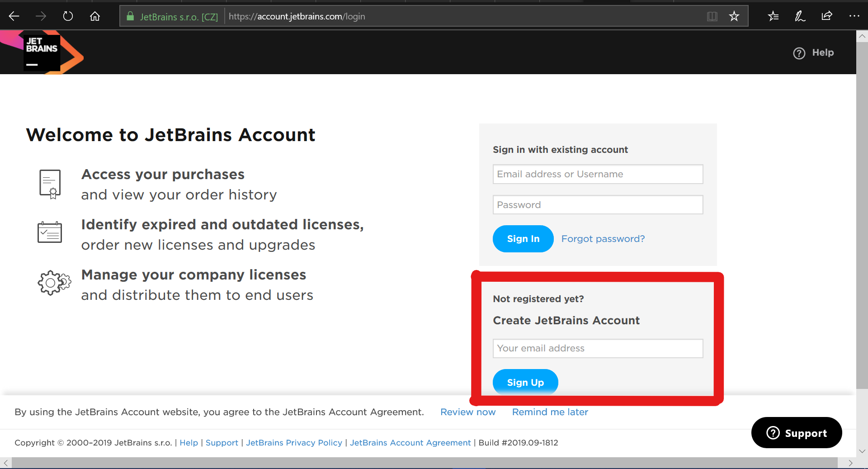Go forward using the browser forward arrow
The width and height of the screenshot is (868, 469).
[x=41, y=16]
